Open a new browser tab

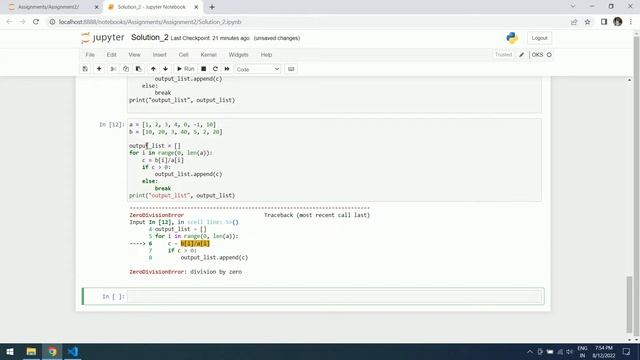tap(212, 7)
